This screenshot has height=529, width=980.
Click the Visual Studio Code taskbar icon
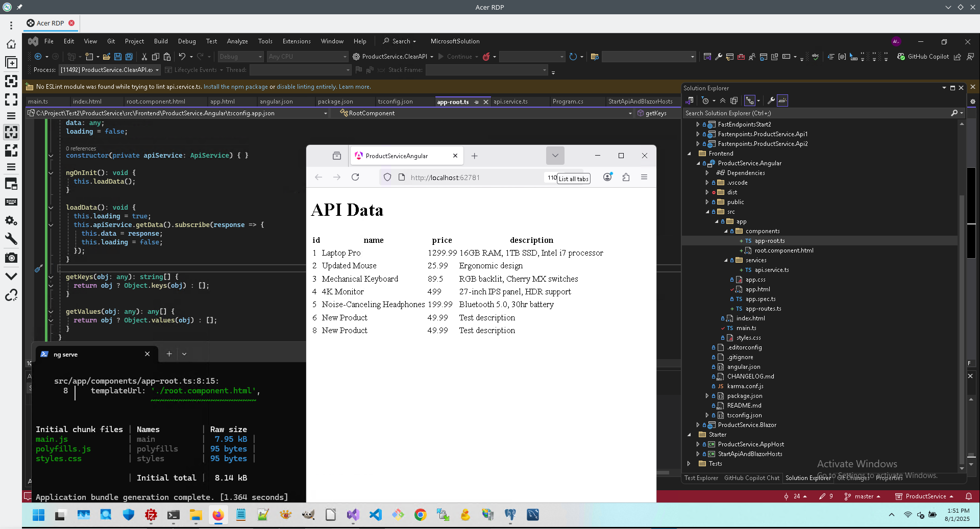tap(376, 515)
